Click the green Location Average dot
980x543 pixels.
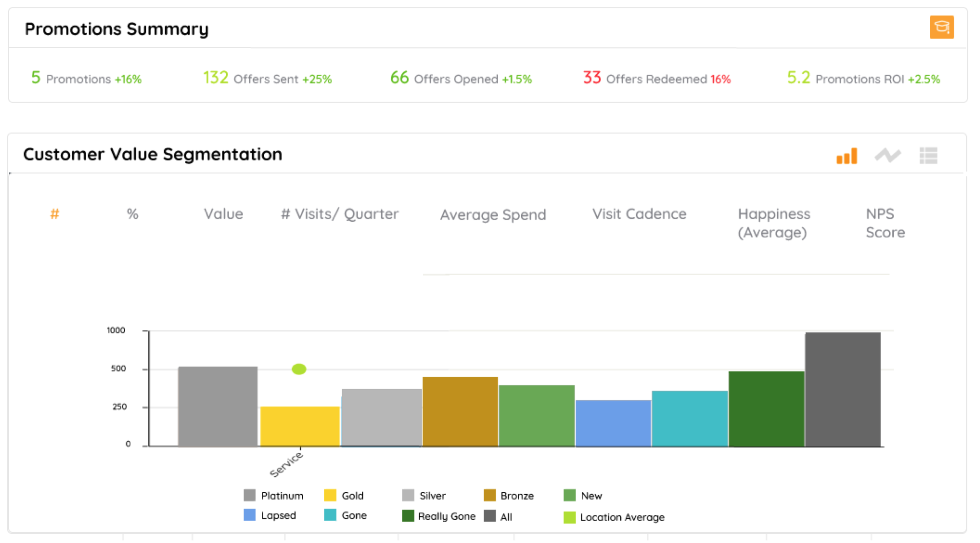click(299, 369)
